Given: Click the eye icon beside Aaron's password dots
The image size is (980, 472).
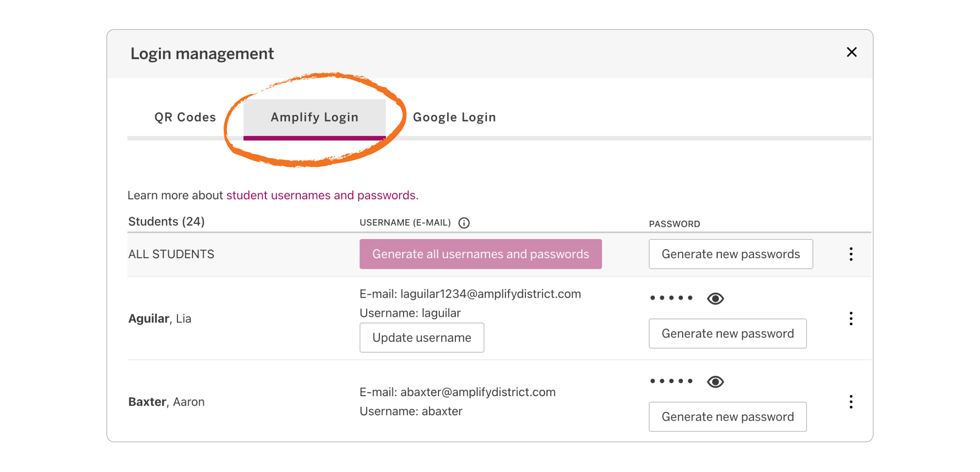Looking at the screenshot, I should 716,381.
